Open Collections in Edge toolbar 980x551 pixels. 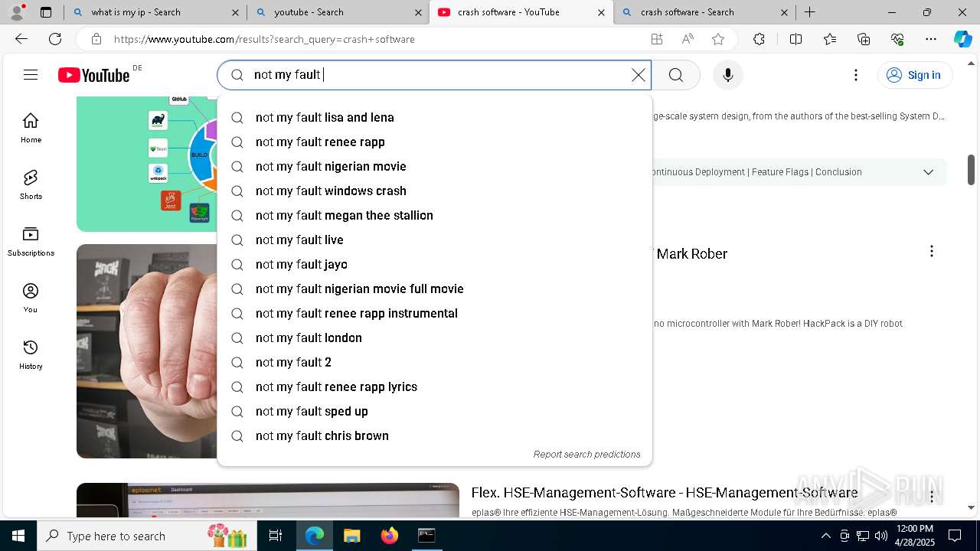pos(864,39)
